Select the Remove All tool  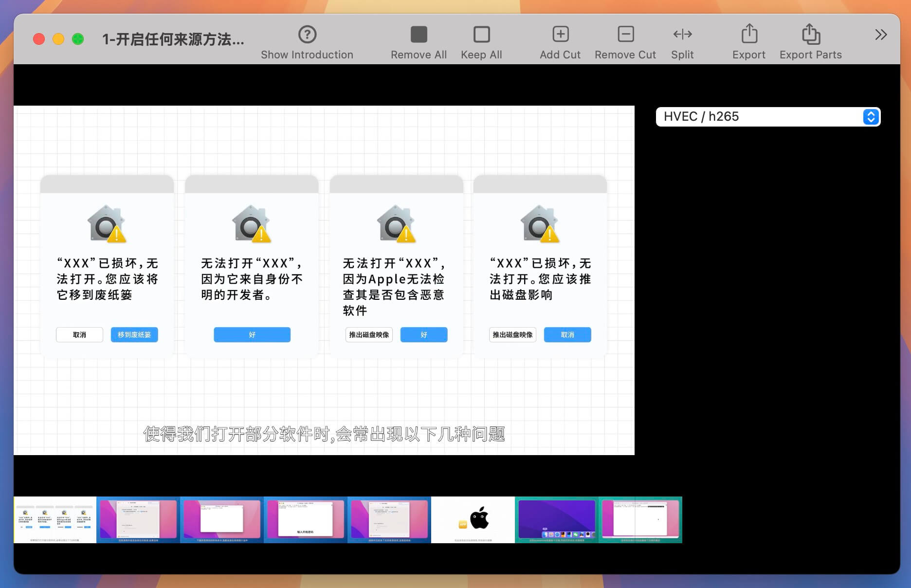click(418, 34)
